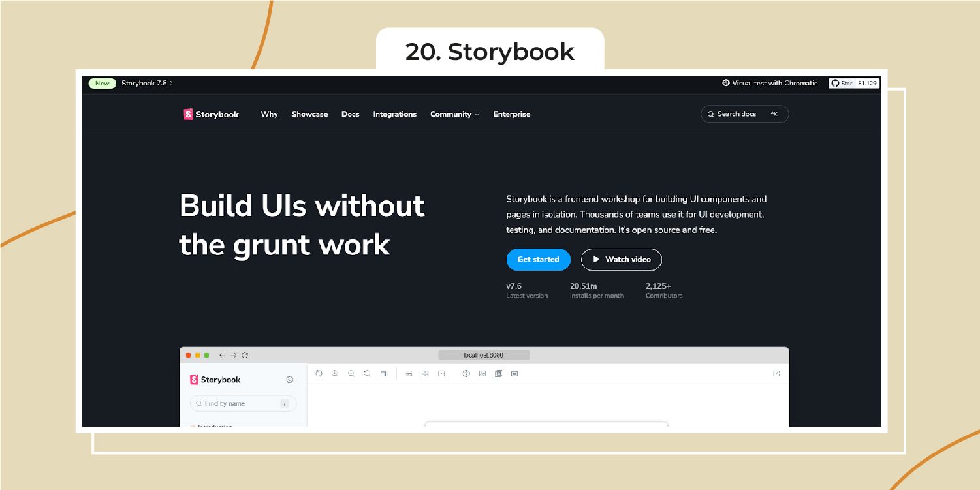Click the zoom in magnifier icon
This screenshot has height=490, width=980.
(x=335, y=374)
